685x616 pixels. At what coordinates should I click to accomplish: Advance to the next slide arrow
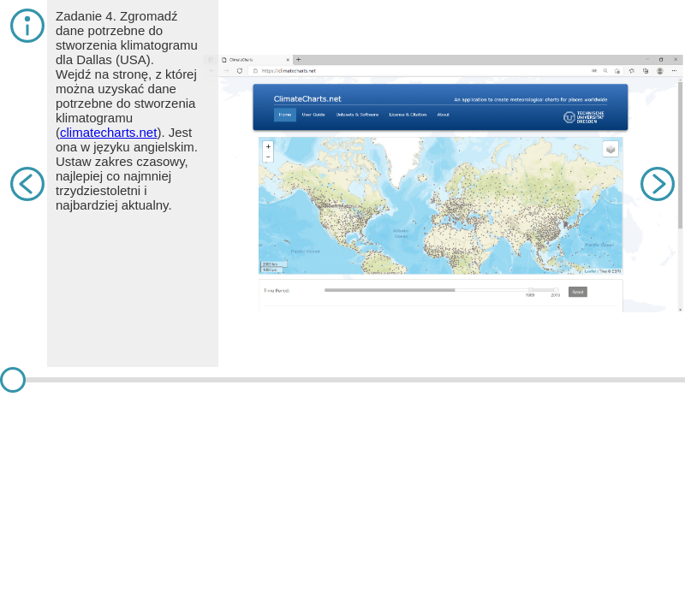pos(658,184)
